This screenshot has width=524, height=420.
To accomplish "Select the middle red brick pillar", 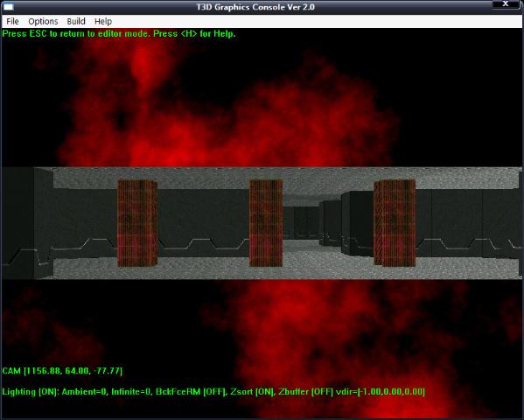I will click(266, 223).
